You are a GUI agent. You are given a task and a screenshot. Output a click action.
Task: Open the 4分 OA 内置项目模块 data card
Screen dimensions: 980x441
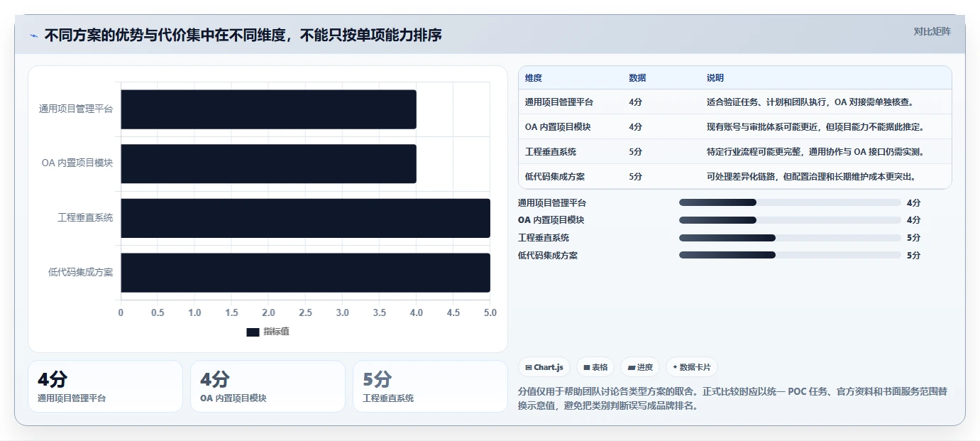click(268, 386)
